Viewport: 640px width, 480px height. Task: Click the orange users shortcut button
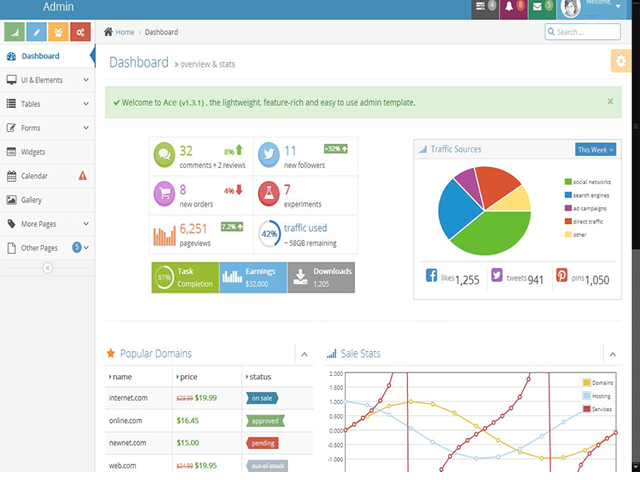(58, 32)
